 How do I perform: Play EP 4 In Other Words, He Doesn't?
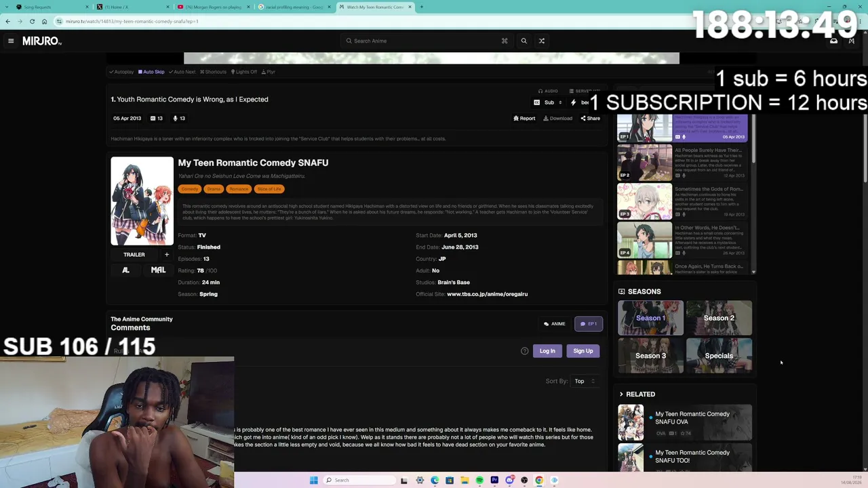tap(682, 240)
